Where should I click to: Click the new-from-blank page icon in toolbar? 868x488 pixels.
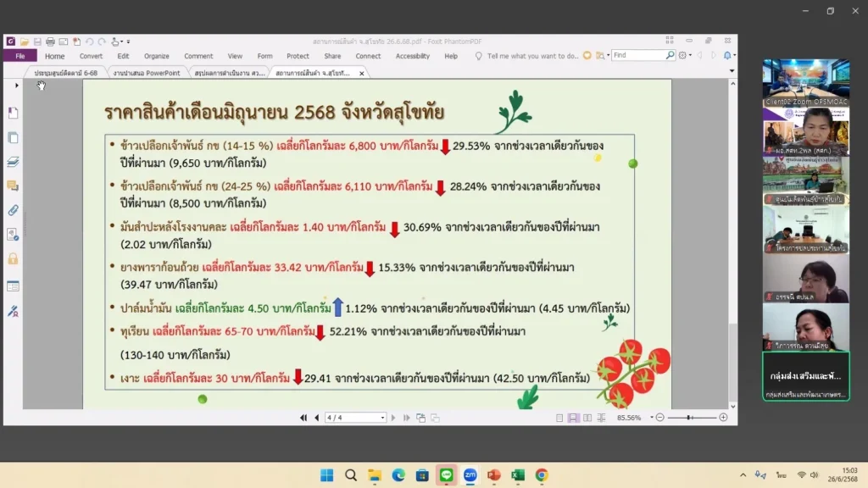[76, 42]
